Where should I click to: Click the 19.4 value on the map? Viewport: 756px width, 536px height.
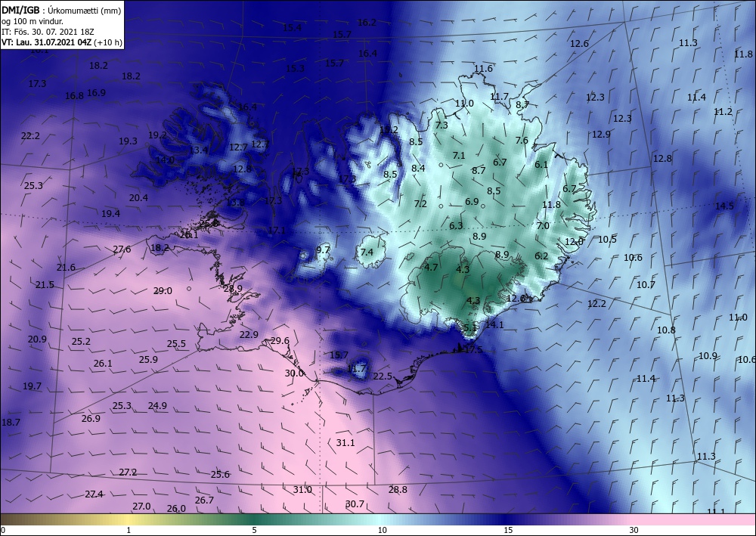pyautogui.click(x=110, y=213)
